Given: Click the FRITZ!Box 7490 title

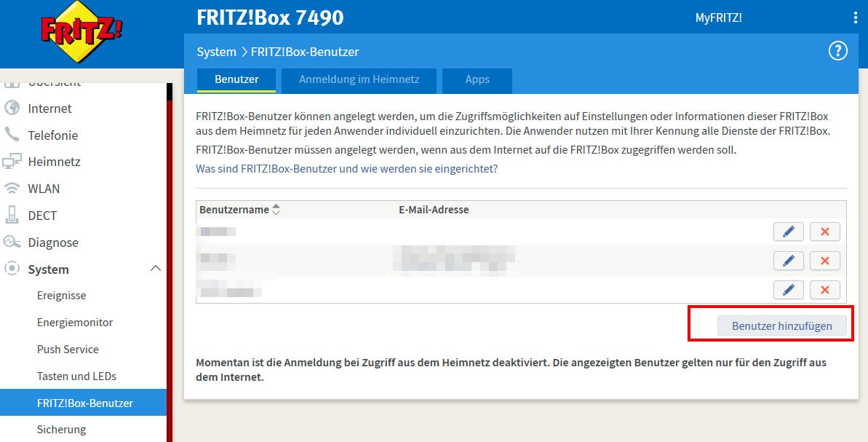Looking at the screenshot, I should tap(270, 17).
